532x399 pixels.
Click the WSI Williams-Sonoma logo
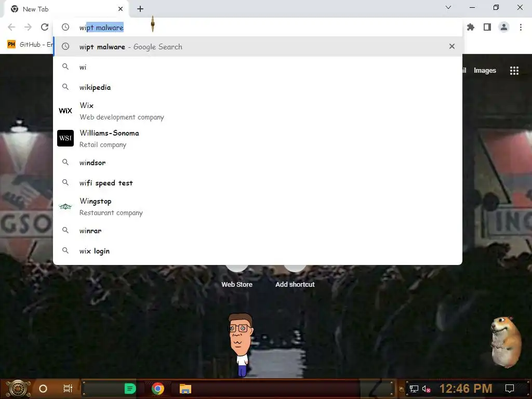(65, 138)
